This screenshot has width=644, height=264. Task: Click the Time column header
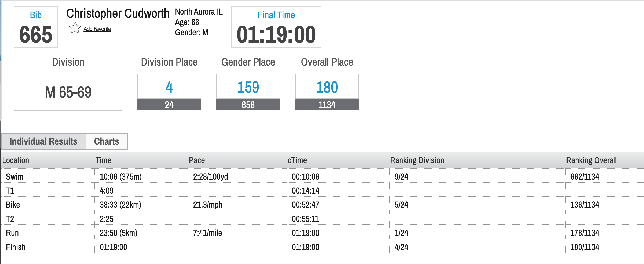(103, 160)
